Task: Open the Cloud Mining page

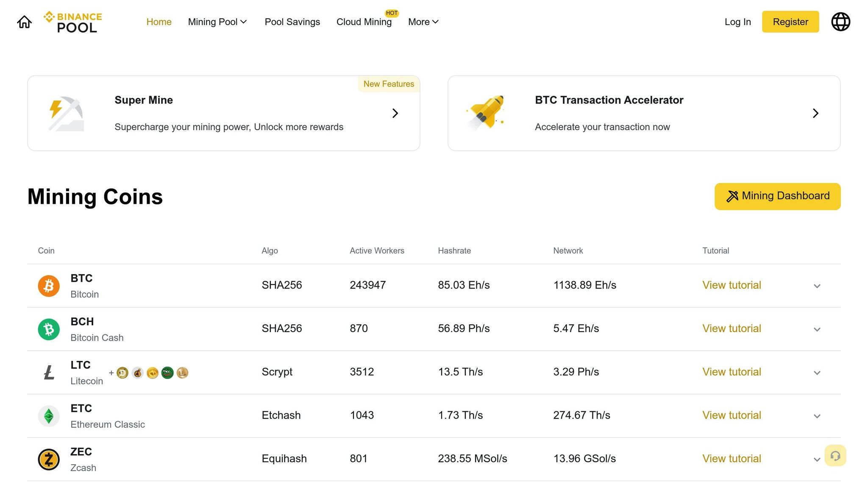Action: pos(364,22)
